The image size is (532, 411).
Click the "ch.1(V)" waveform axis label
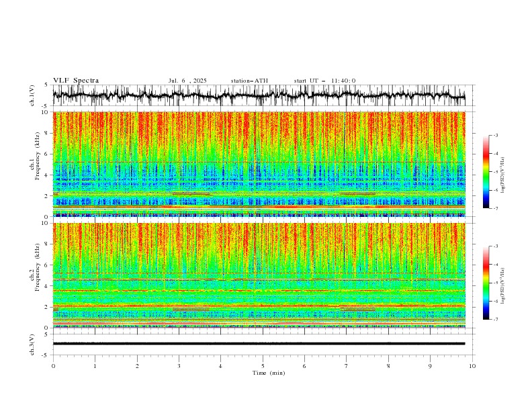pyautogui.click(x=32, y=95)
